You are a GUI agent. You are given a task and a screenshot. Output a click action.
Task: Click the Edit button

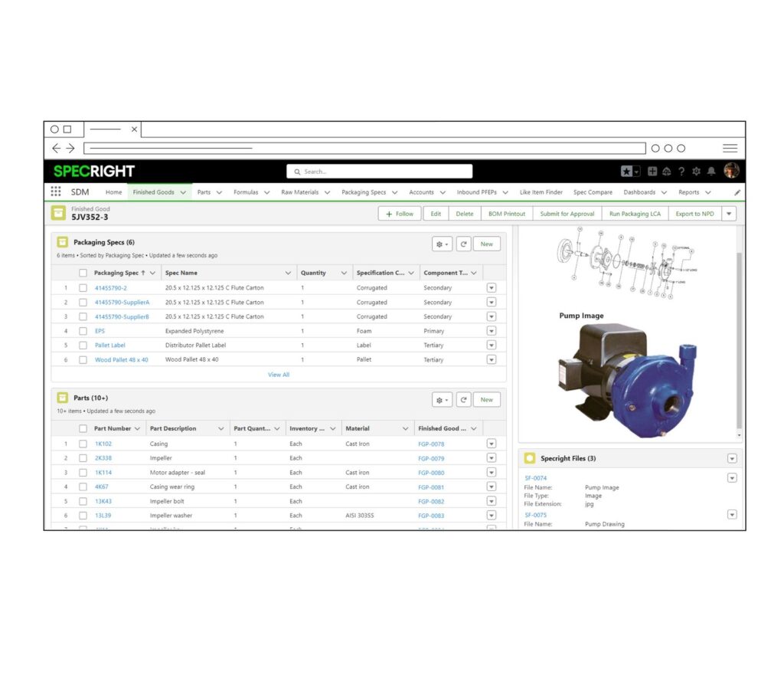click(436, 214)
